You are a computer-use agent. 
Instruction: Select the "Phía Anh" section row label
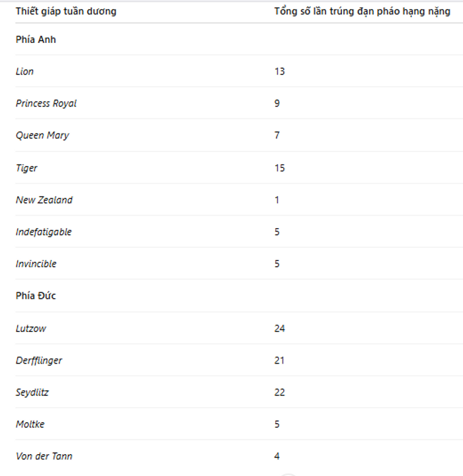click(36, 40)
